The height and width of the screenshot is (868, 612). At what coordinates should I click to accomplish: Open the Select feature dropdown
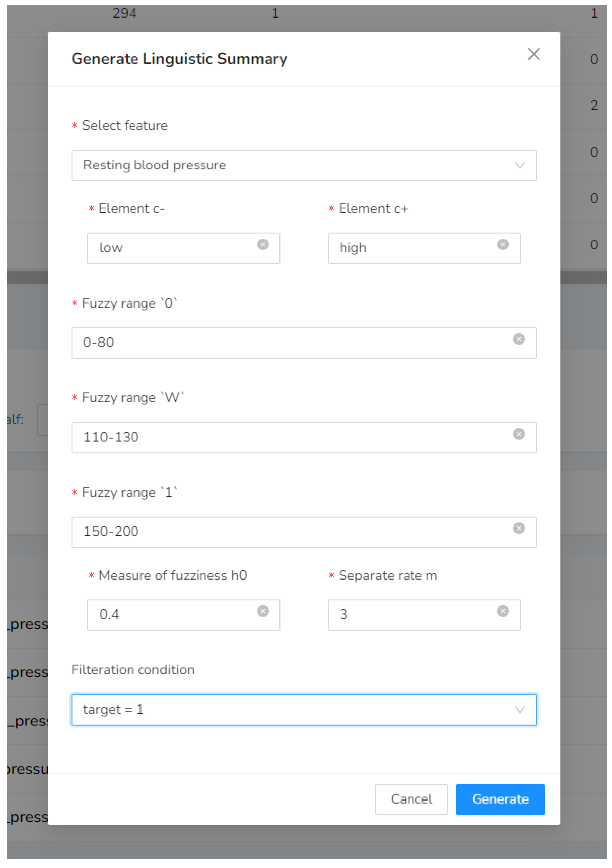pyautogui.click(x=303, y=165)
